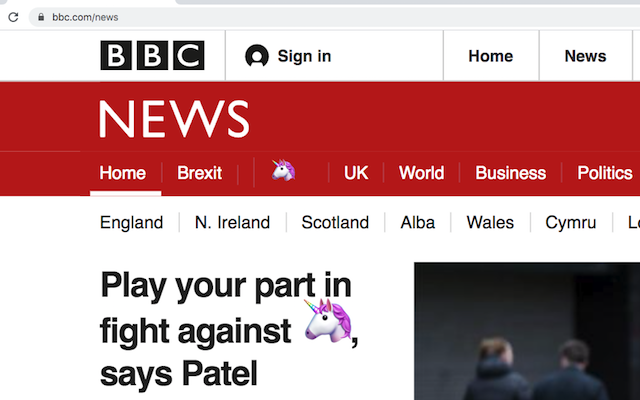Open the Sign in link

point(304,56)
